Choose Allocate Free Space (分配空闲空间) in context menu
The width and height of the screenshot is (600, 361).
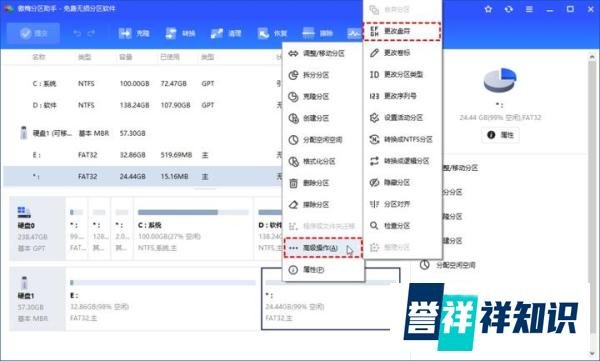[x=323, y=140]
